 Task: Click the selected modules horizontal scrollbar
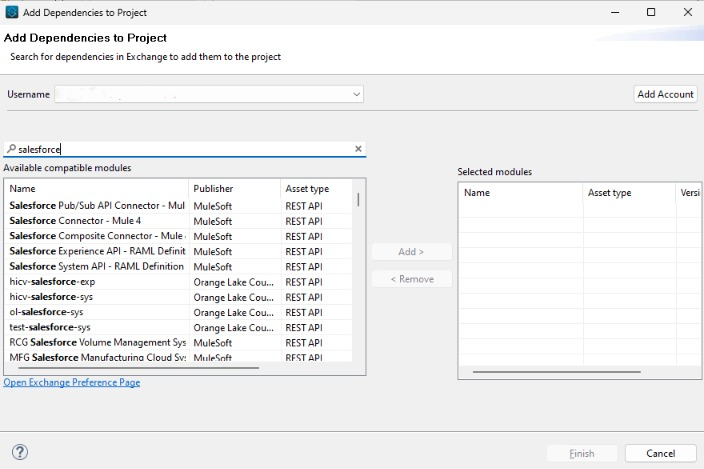coord(556,372)
